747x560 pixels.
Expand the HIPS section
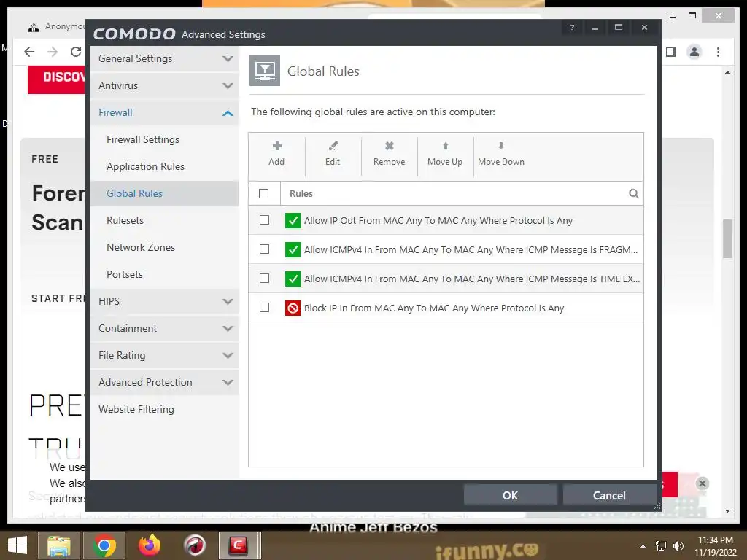(165, 301)
